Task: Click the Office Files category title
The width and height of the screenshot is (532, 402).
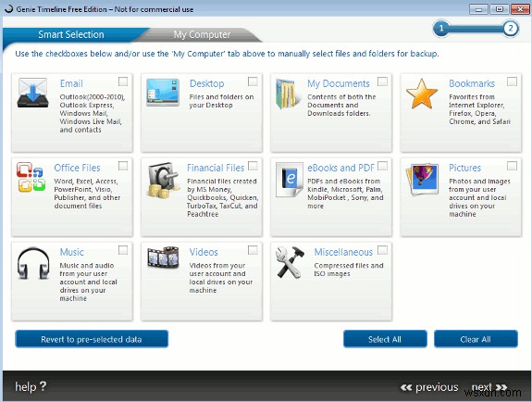Action: 77,168
